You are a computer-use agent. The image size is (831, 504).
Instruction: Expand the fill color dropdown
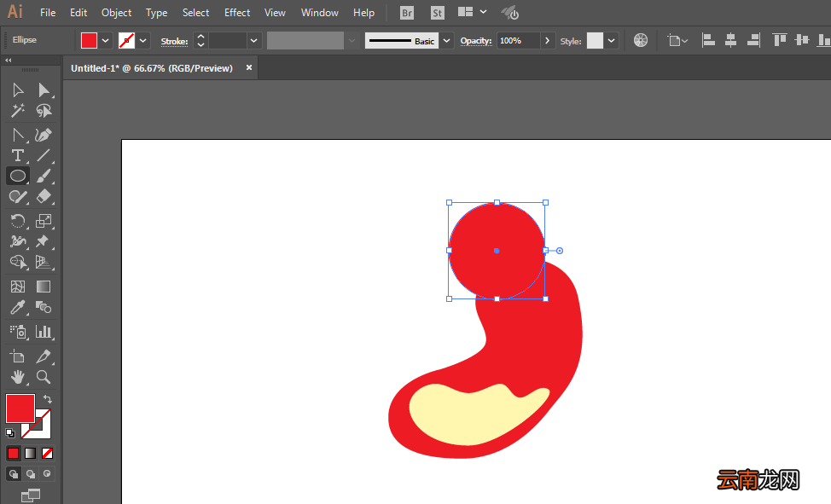(106, 40)
